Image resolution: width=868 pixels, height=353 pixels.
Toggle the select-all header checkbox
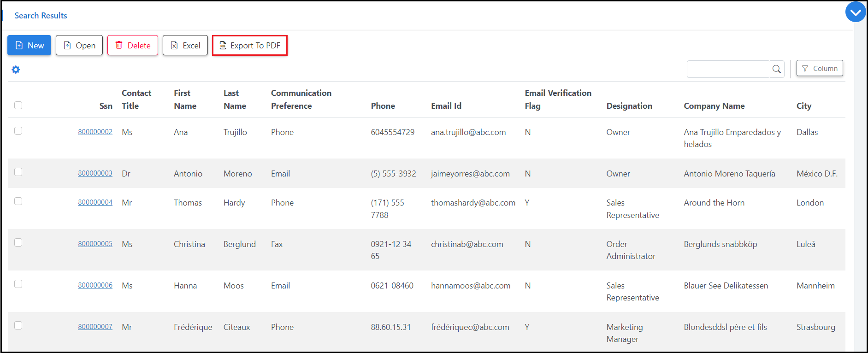click(18, 105)
